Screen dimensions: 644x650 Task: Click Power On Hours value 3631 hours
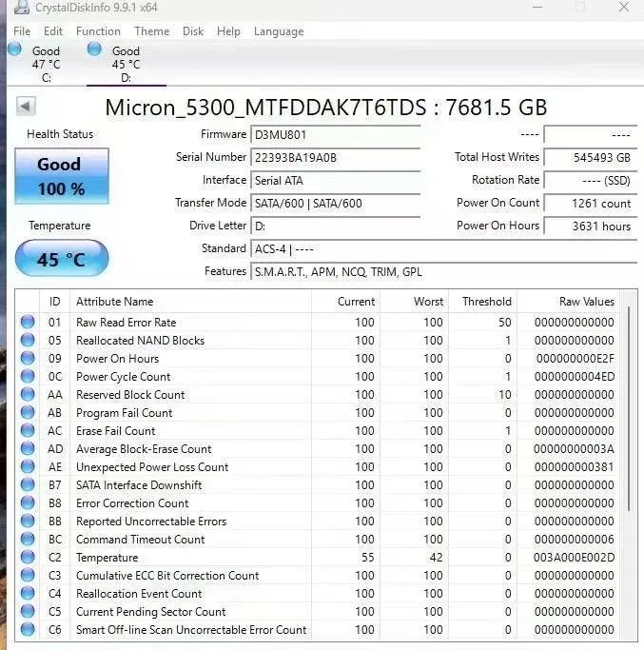pos(590,226)
